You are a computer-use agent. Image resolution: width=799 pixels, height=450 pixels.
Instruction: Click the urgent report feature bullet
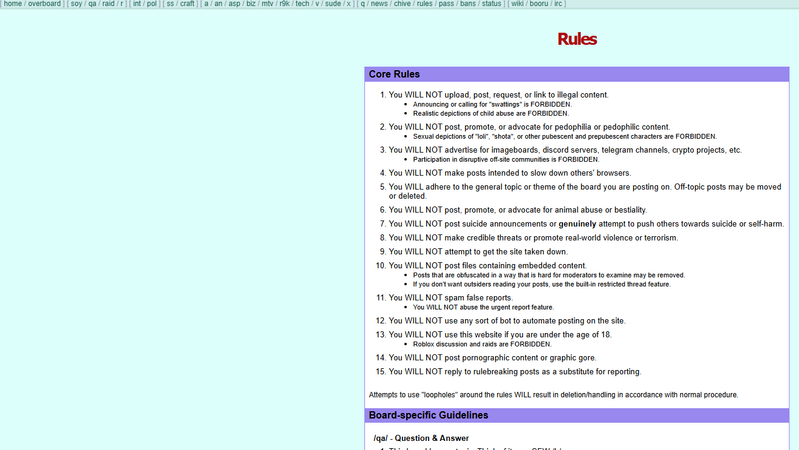[x=483, y=307]
